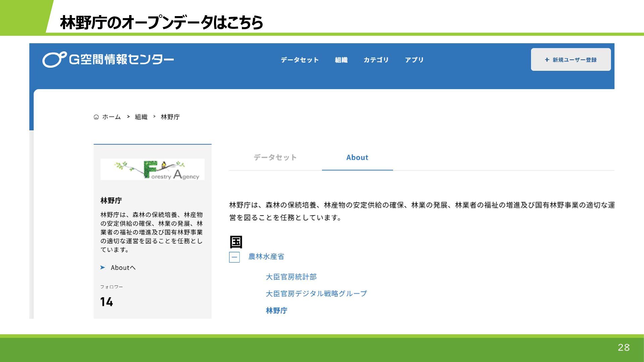Open the アプリ header menu item
The image size is (644, 362).
414,60
